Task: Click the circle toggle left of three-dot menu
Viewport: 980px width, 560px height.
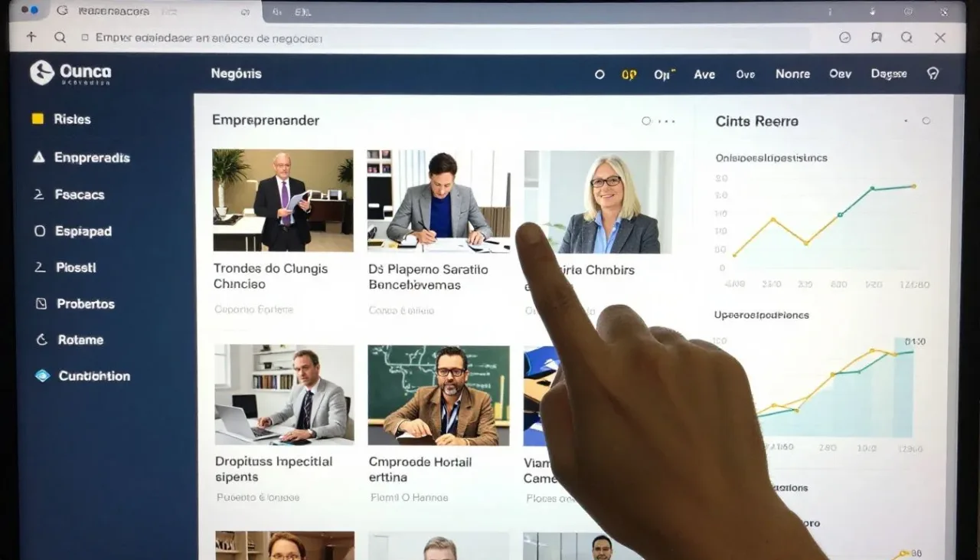Action: 646,121
